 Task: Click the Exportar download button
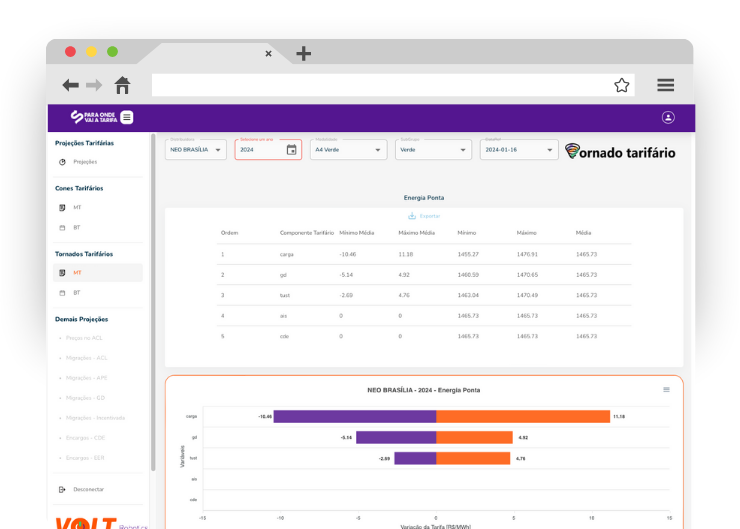coord(424,216)
